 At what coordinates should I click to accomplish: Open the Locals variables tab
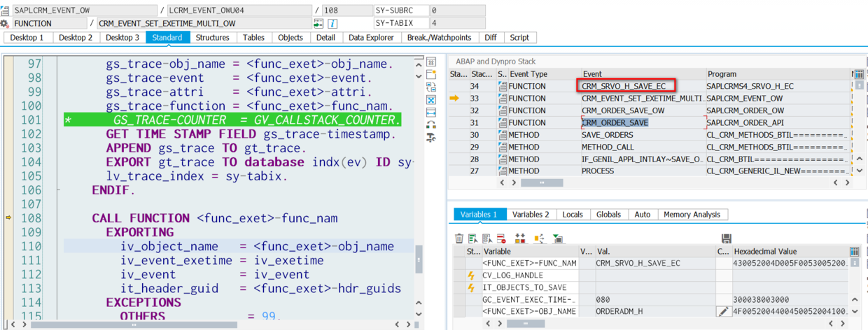572,215
